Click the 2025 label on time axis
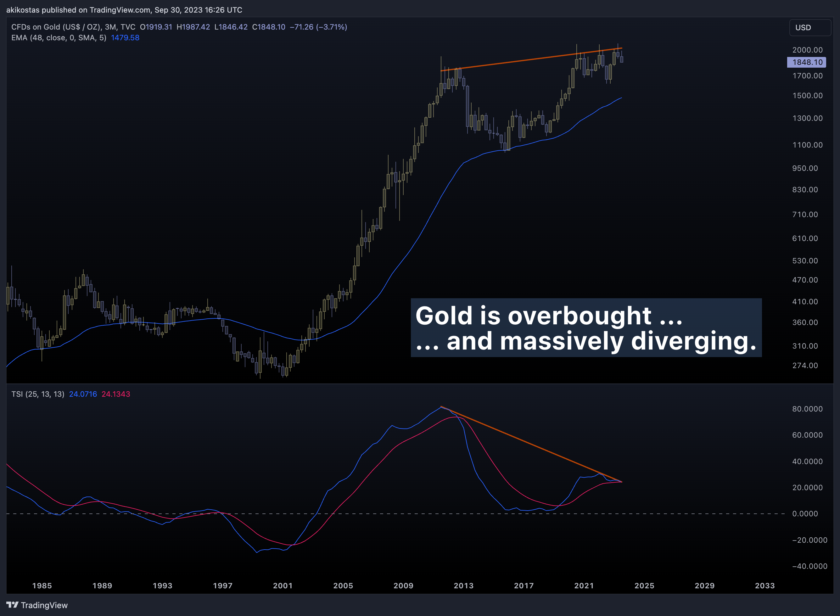 click(x=644, y=586)
